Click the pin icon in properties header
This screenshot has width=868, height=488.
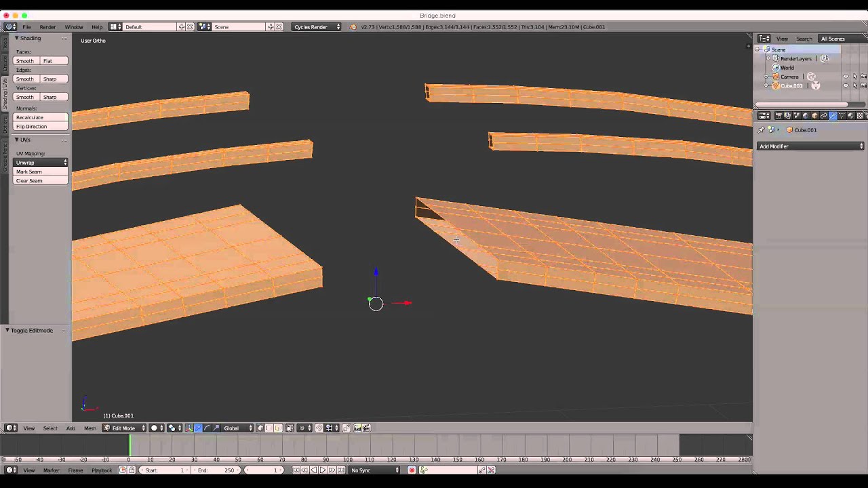[761, 129]
